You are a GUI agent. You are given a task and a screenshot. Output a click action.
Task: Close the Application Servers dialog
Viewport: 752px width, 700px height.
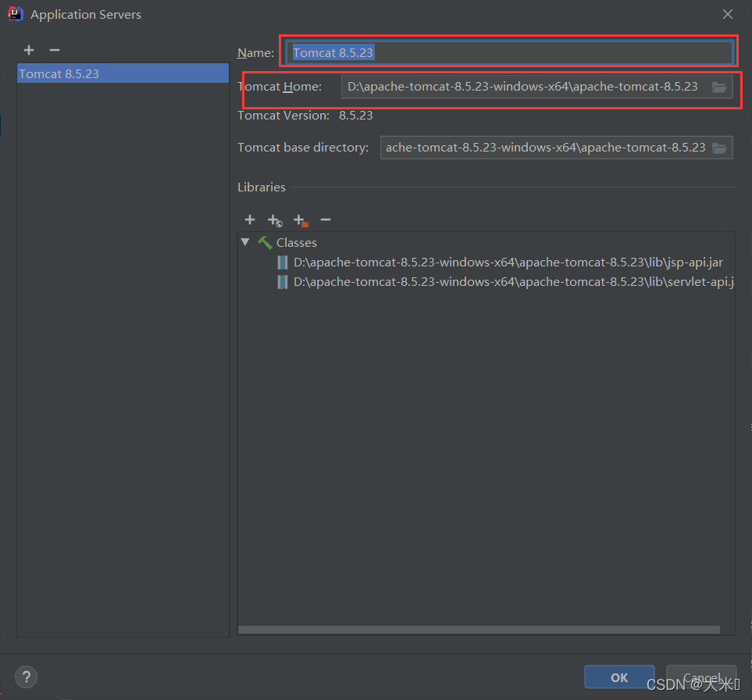point(728,14)
